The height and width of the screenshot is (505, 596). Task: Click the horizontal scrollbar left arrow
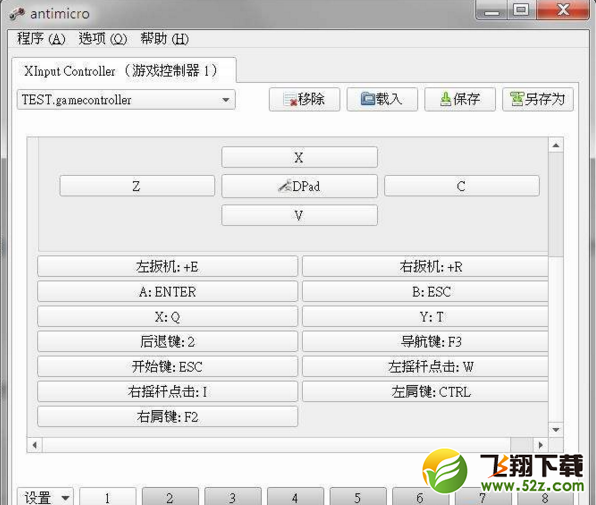[x=35, y=445]
